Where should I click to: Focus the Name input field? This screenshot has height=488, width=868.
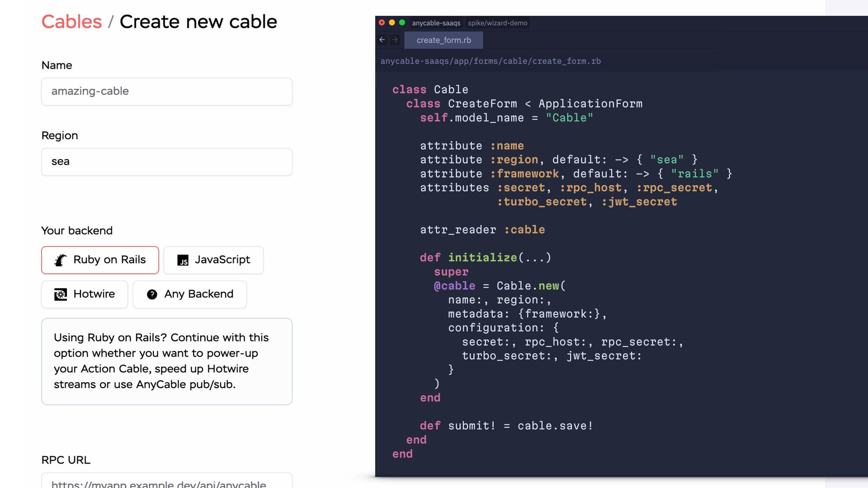click(x=166, y=91)
